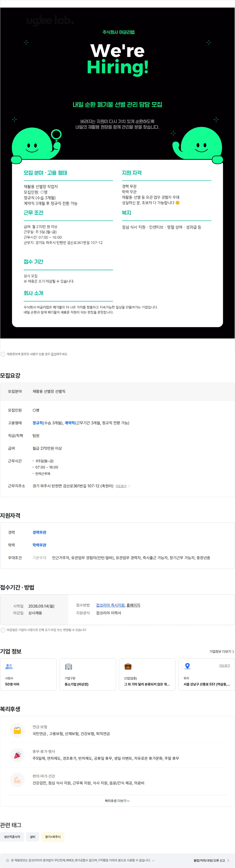Screen dimensions: 235x868
Task: Click the uglee lab logo in banner
Action: [x=50, y=21]
